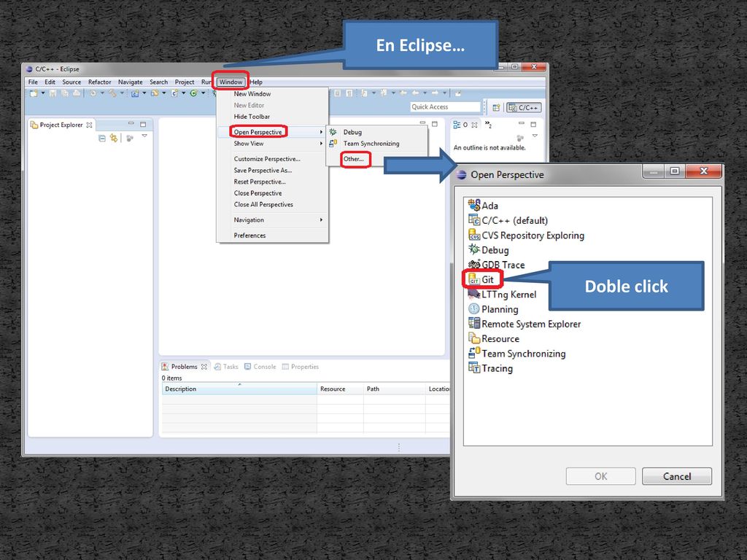The width and height of the screenshot is (747, 560).
Task: Select C/C++ (default) in the perspective list
Action: click(508, 220)
